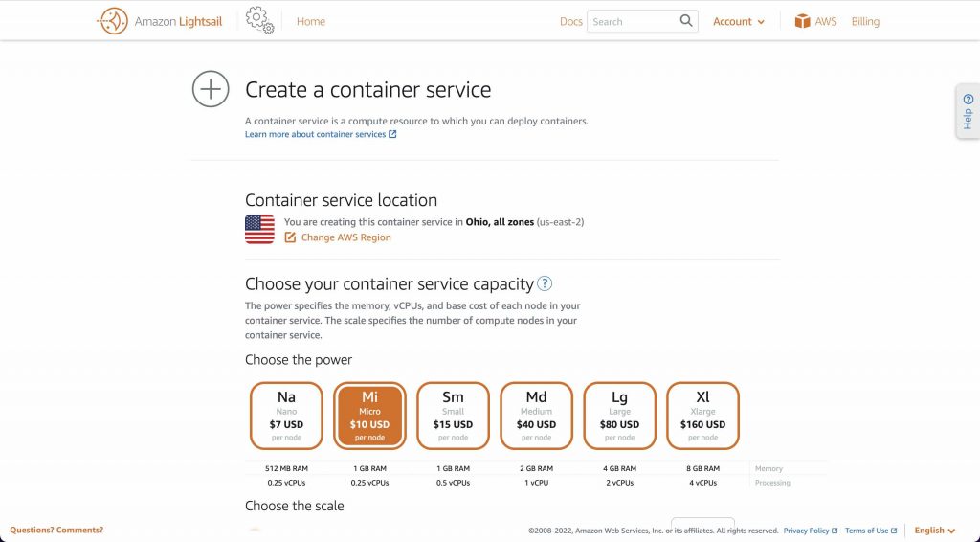Click the large plus circle icon
Viewport: 980px width, 542px height.
[x=211, y=89]
